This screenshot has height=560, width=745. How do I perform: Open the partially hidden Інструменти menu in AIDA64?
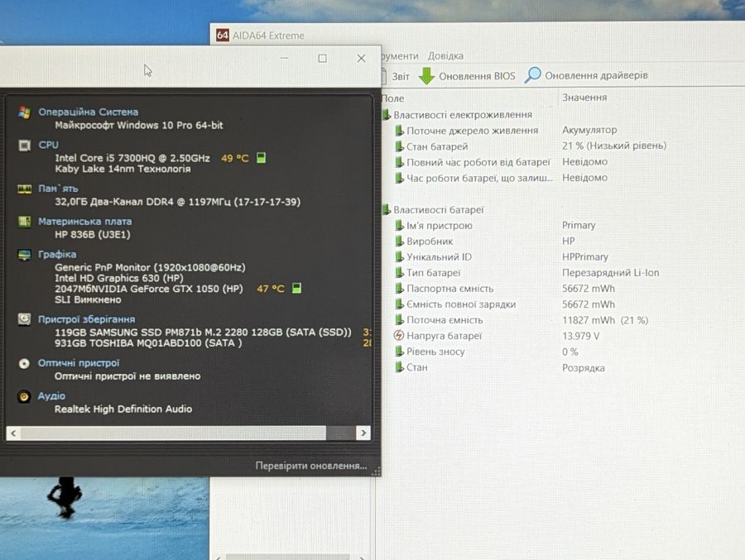[400, 56]
